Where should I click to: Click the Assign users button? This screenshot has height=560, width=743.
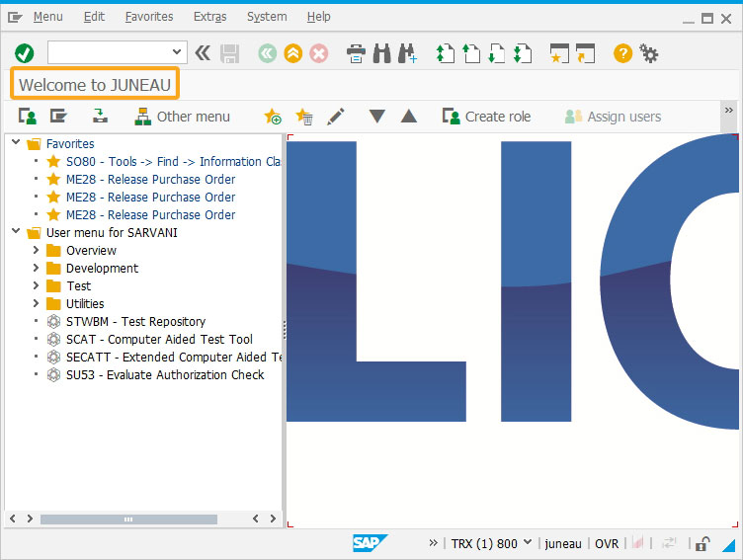[613, 117]
